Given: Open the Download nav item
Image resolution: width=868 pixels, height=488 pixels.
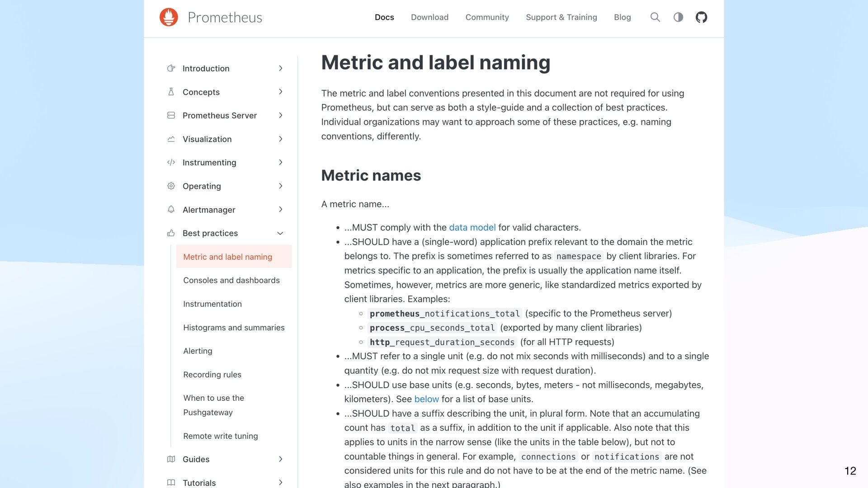Looking at the screenshot, I should pos(429,17).
